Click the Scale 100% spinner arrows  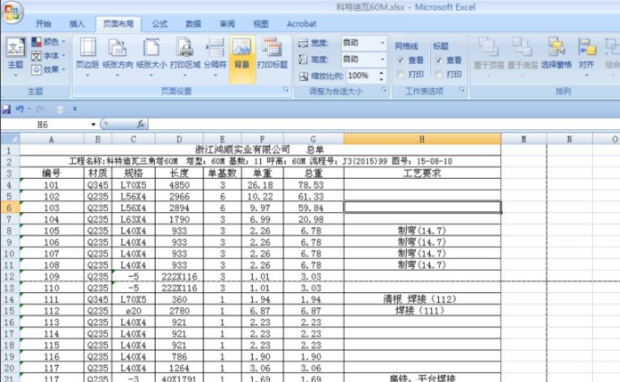381,76
